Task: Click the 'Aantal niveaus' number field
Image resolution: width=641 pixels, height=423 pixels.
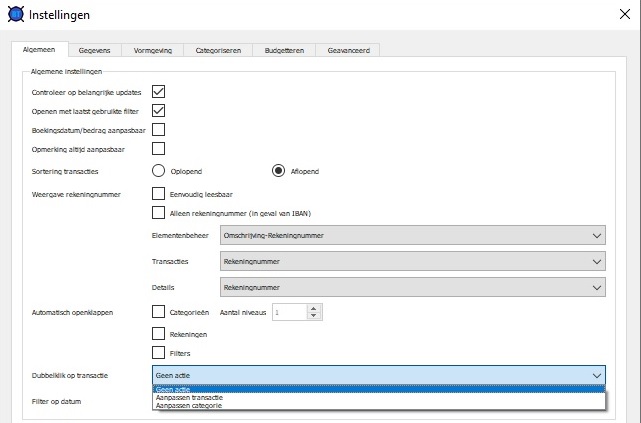Action: click(x=288, y=312)
